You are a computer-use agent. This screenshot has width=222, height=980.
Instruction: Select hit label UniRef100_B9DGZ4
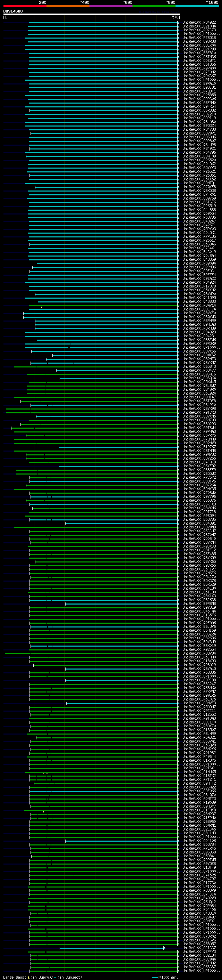coord(199,125)
